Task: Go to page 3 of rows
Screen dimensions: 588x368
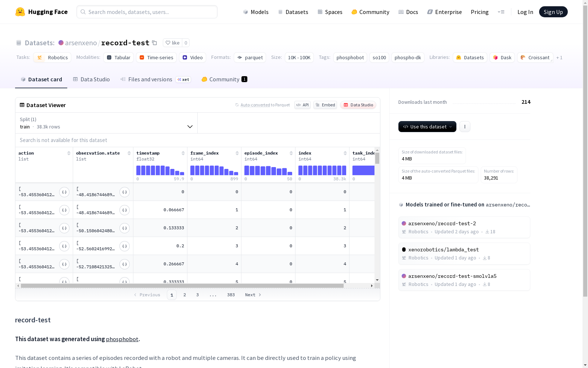Action: pyautogui.click(x=197, y=295)
